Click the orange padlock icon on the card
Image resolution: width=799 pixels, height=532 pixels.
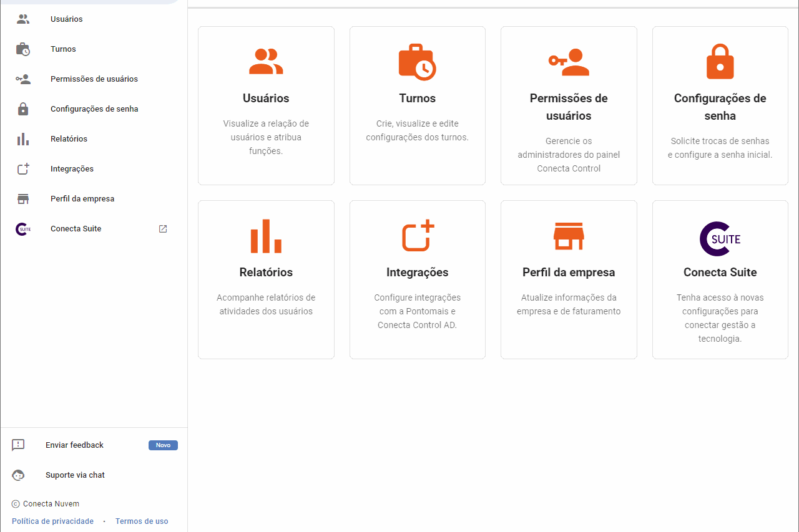click(x=720, y=62)
